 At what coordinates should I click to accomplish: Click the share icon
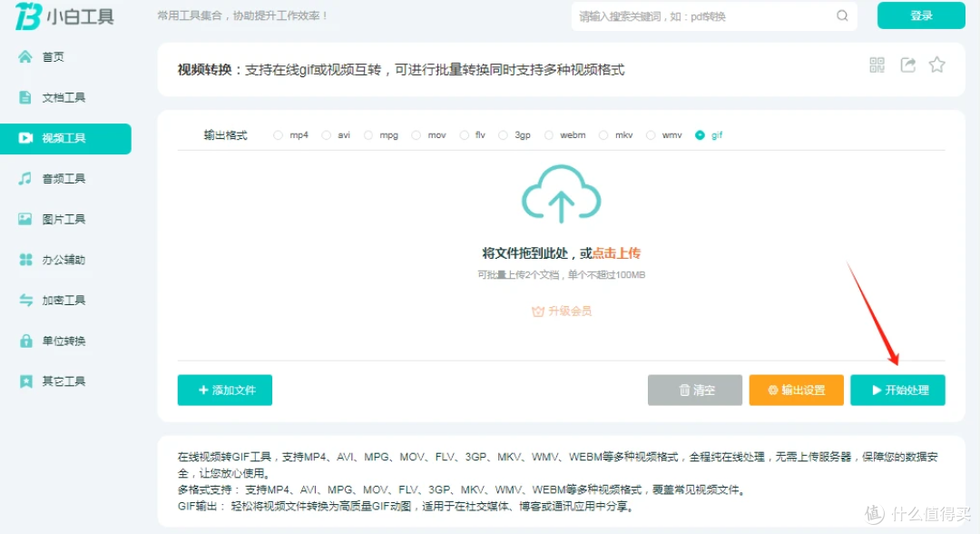[x=907, y=65]
